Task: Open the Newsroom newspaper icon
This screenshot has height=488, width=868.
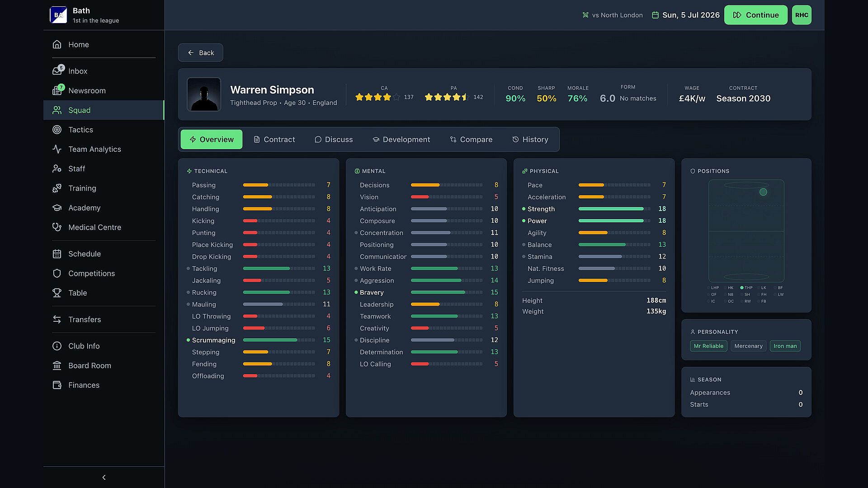Action: click(x=57, y=90)
